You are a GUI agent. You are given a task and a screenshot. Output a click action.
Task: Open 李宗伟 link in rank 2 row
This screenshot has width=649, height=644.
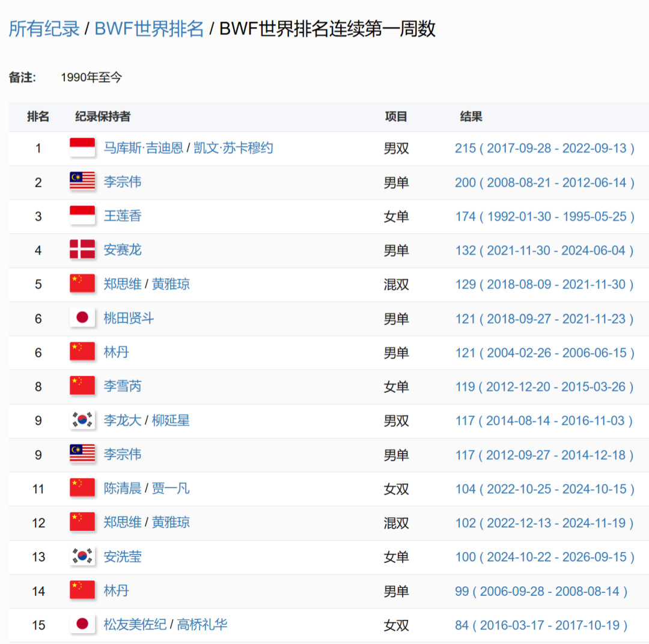tap(123, 182)
